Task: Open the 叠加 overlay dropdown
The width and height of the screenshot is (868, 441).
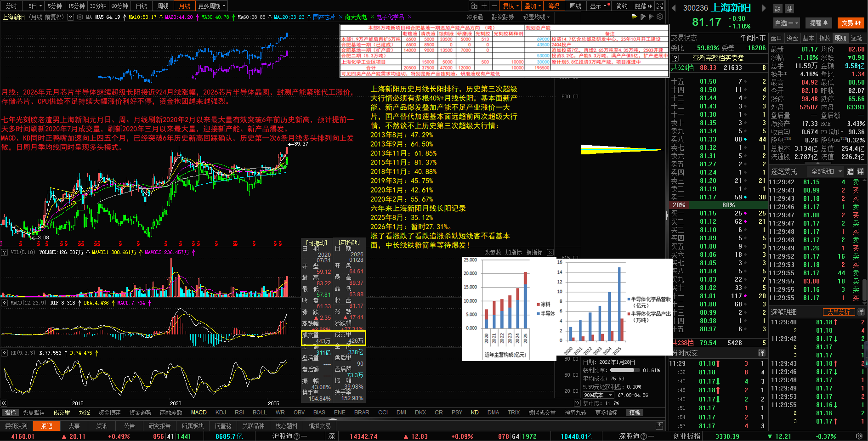Action: click(x=533, y=6)
